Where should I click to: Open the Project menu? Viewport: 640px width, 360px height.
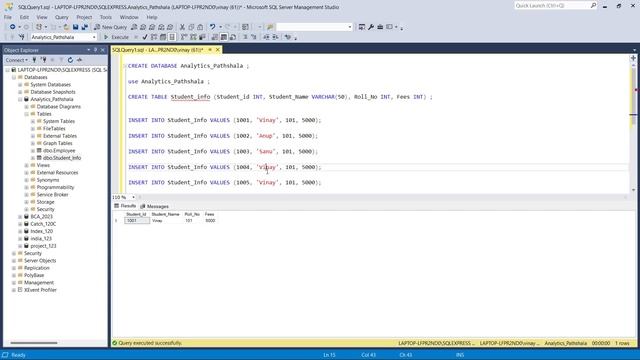[x=84, y=17]
